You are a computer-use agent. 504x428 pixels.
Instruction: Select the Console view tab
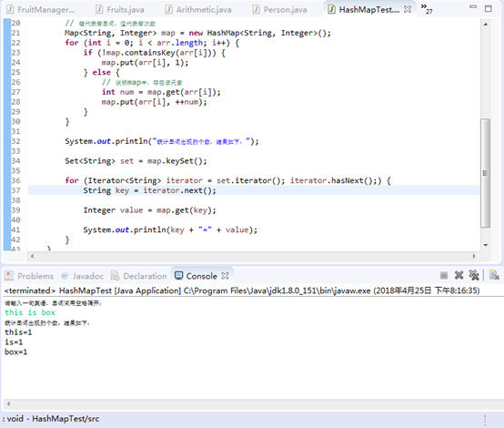197,276
